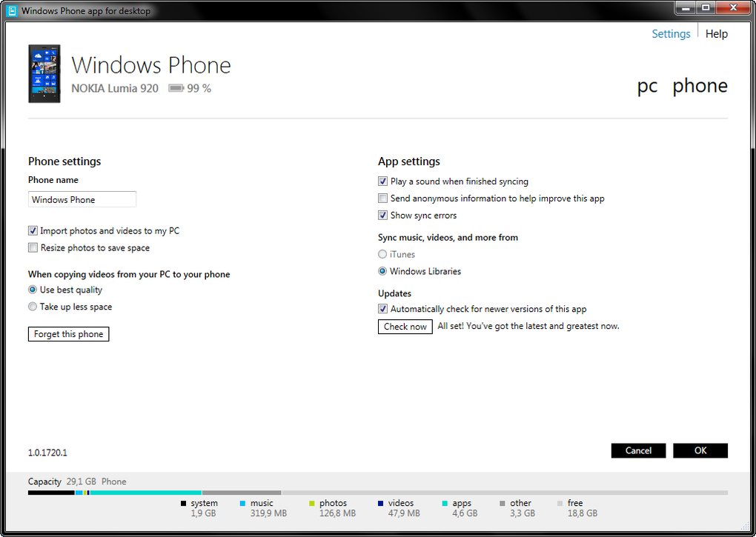This screenshot has height=537, width=756.
Task: Click the app icon in the title bar
Action: (12, 10)
